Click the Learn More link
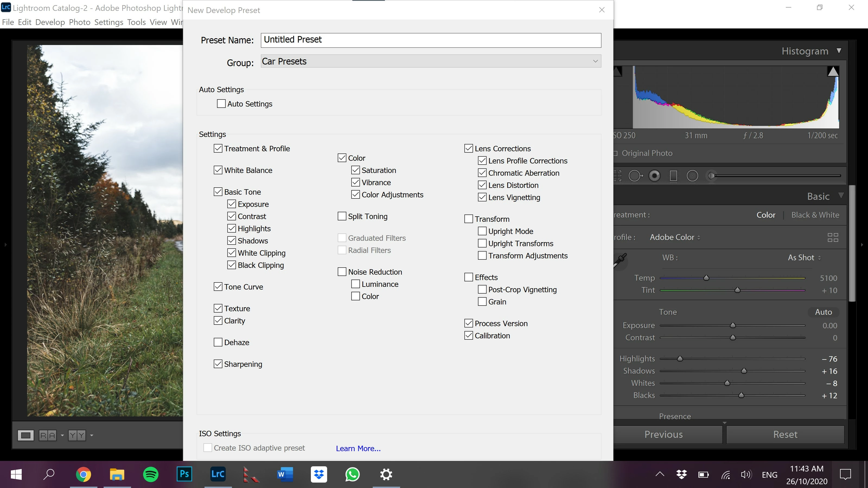The height and width of the screenshot is (488, 868). coord(358,448)
